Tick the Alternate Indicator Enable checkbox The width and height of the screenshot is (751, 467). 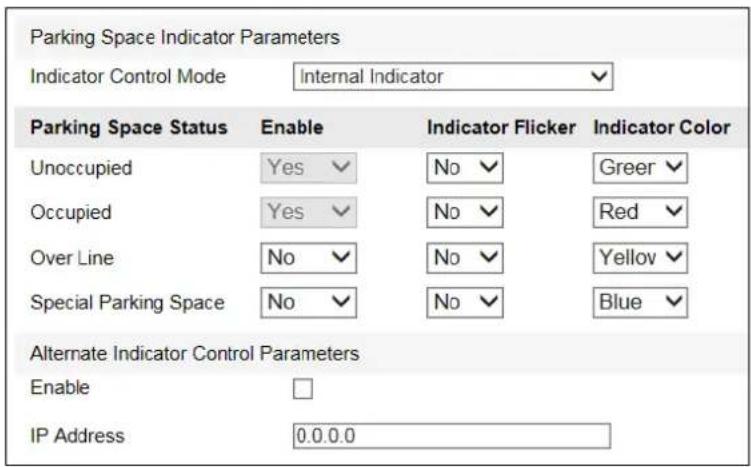(x=303, y=388)
